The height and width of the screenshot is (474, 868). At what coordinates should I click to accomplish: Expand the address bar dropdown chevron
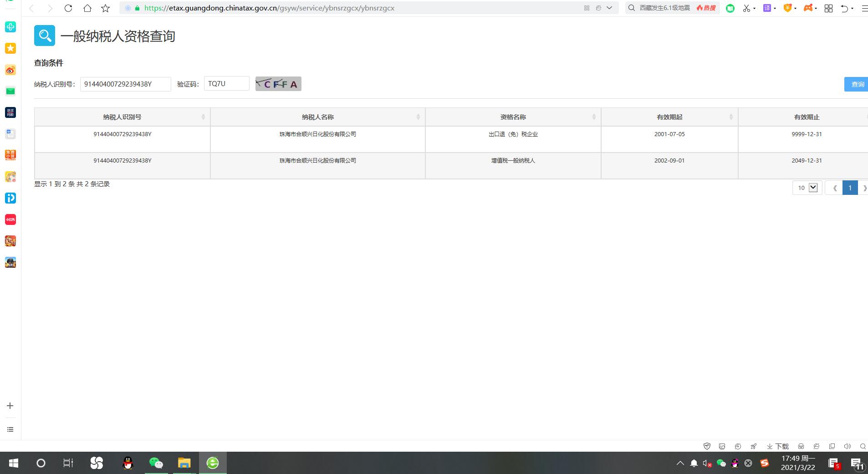(x=609, y=8)
